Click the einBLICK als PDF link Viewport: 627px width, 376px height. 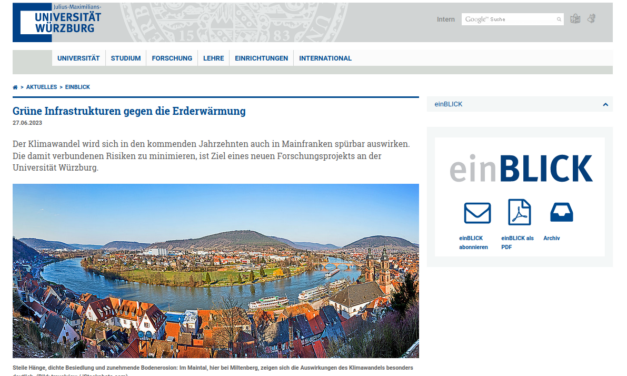[517, 242]
